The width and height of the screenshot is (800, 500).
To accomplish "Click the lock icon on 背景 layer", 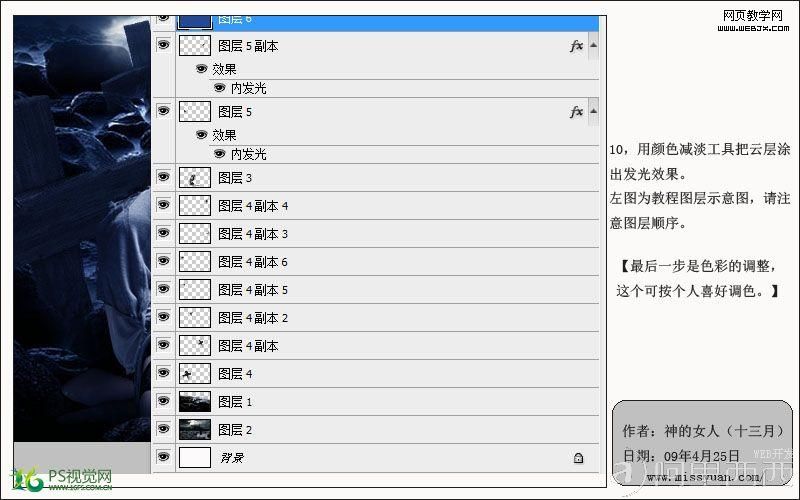I will point(578,458).
